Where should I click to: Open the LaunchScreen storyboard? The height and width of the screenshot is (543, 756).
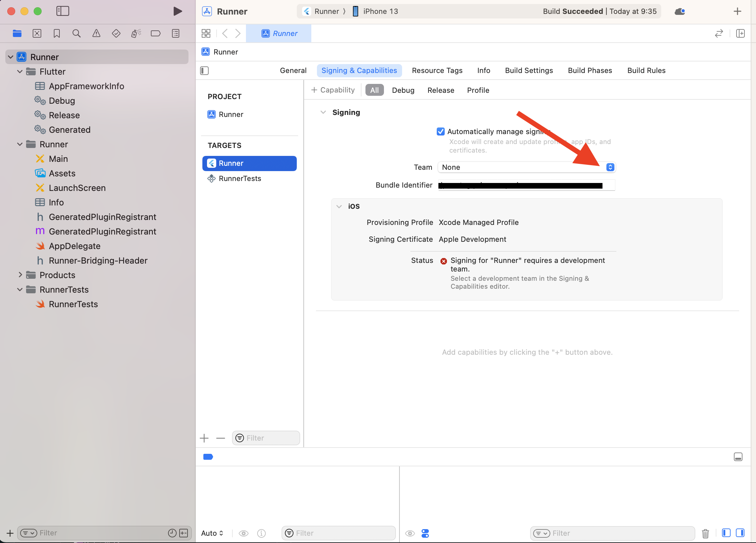coord(77,188)
